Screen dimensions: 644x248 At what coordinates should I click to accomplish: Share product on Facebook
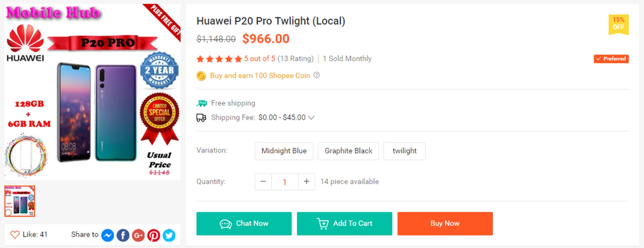click(x=123, y=235)
